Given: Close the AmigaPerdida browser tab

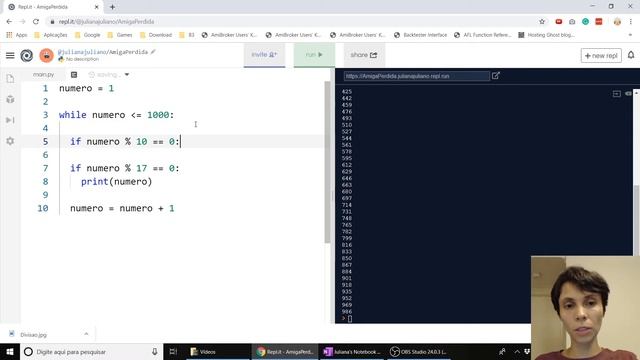Looking at the screenshot, I should pos(96,7).
